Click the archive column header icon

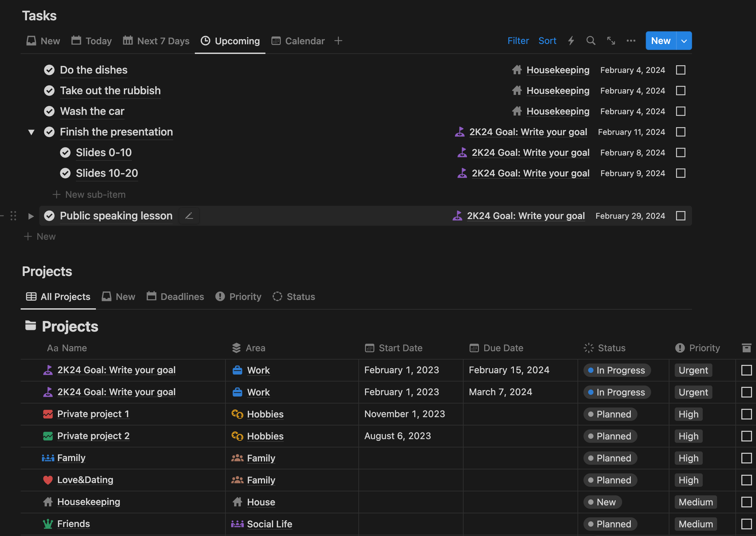click(x=746, y=348)
